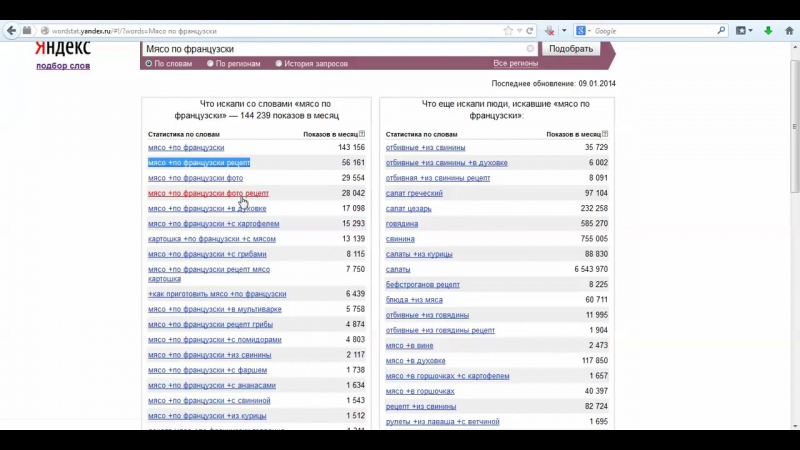Click the red-crossed extension icon in toolbar
The height and width of the screenshot is (450, 800).
(x=549, y=31)
